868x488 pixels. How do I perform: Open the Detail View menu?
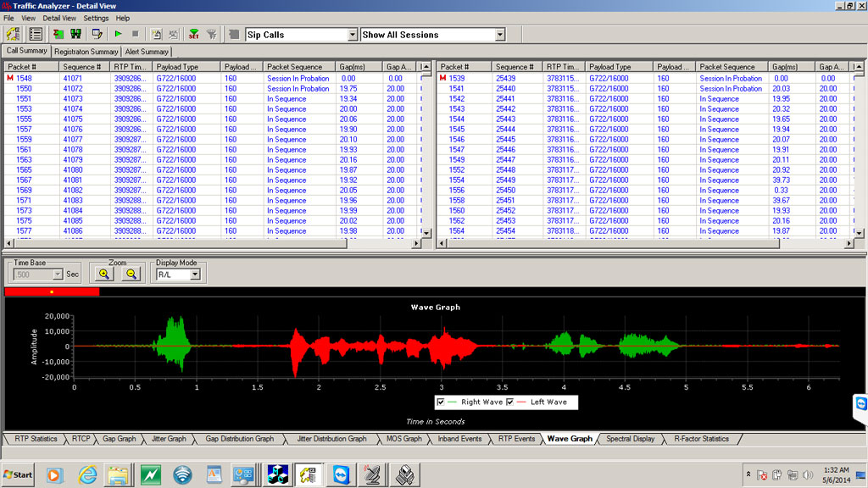pos(59,18)
